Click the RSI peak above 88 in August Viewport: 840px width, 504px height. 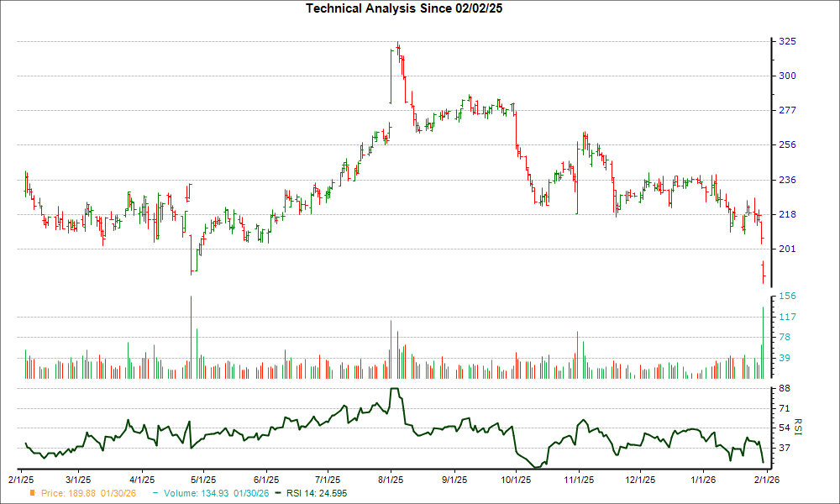pyautogui.click(x=393, y=389)
